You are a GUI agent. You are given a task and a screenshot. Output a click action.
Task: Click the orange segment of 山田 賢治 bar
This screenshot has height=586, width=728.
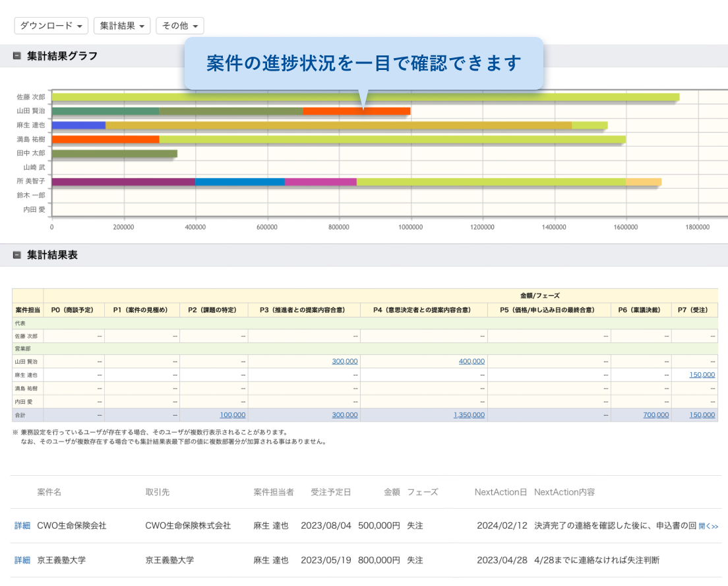pos(357,111)
